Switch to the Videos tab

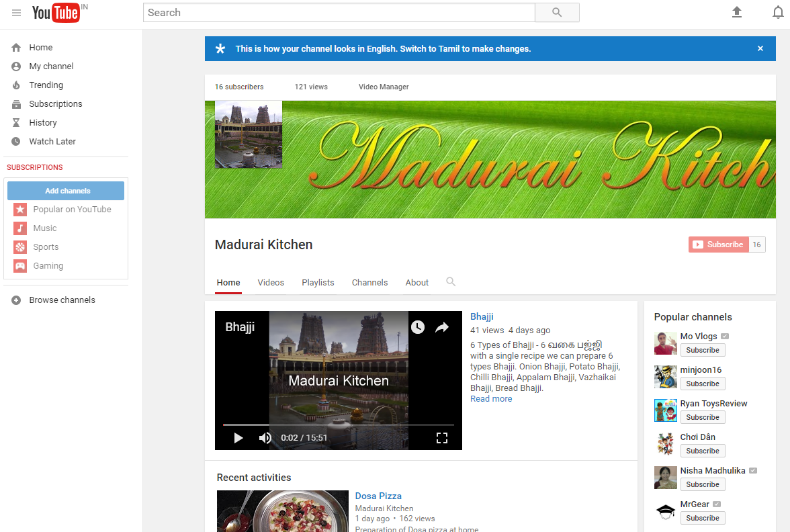271,282
